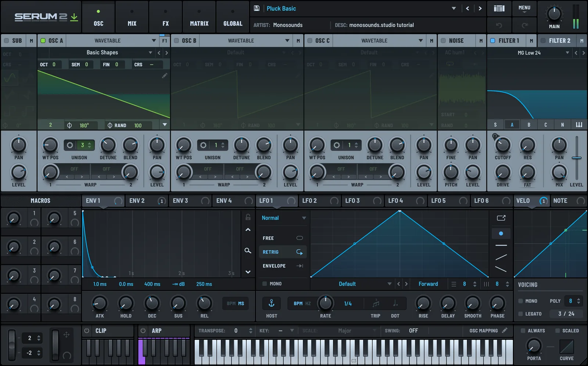Screen dimensions: 588x366
Task: Click the MENU button
Action: pos(524,8)
